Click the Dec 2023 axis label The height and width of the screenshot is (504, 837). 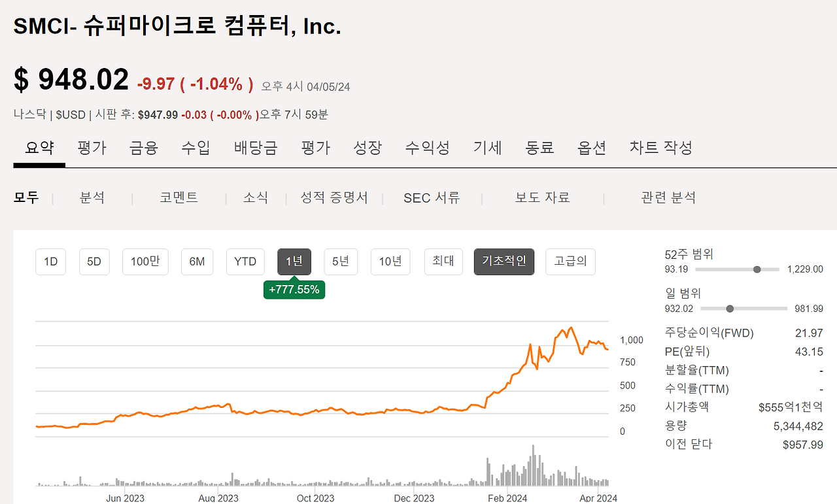pos(414,498)
